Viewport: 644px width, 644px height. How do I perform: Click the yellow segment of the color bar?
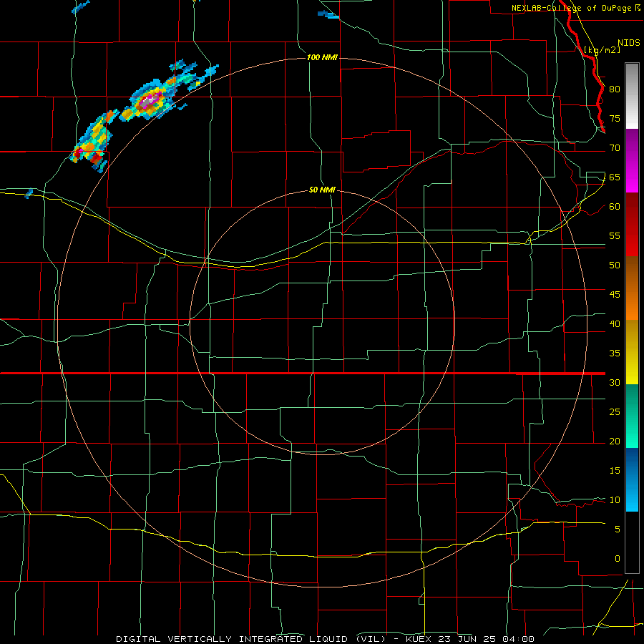tap(632, 352)
